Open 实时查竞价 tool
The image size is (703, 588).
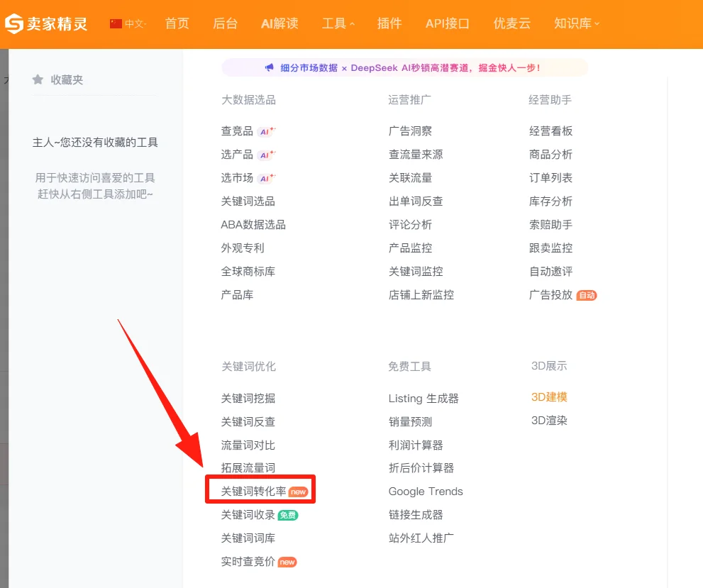248,561
